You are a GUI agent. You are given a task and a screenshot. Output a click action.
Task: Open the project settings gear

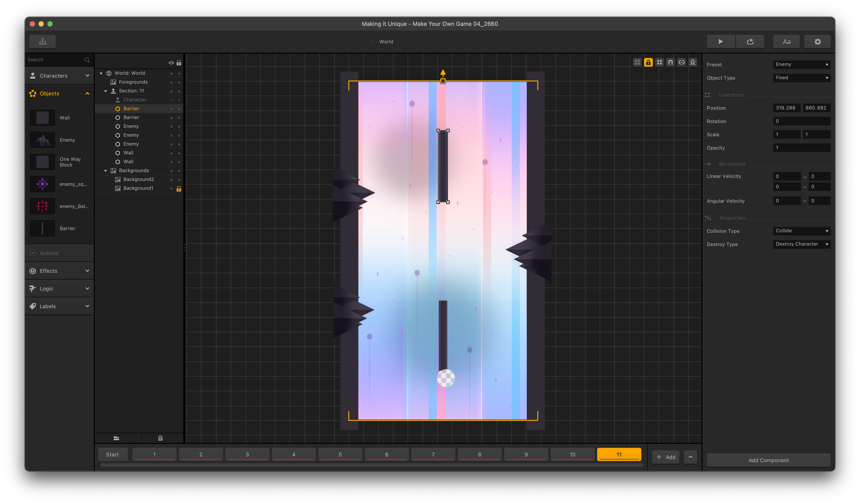817,42
